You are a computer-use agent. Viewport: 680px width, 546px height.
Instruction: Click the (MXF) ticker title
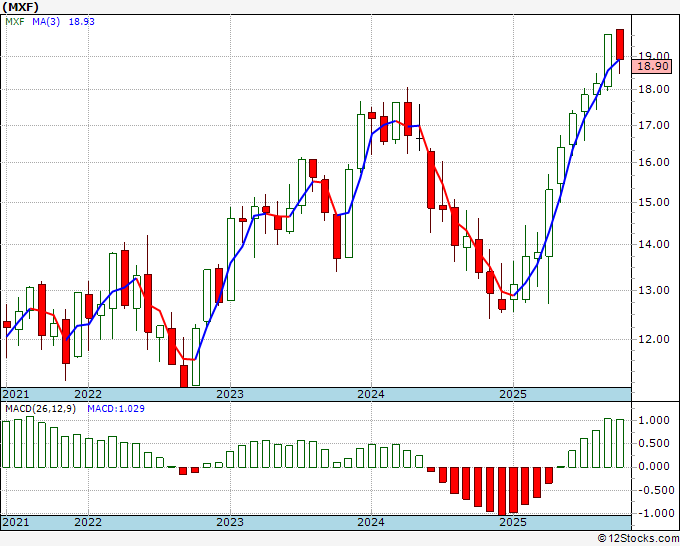[20, 7]
